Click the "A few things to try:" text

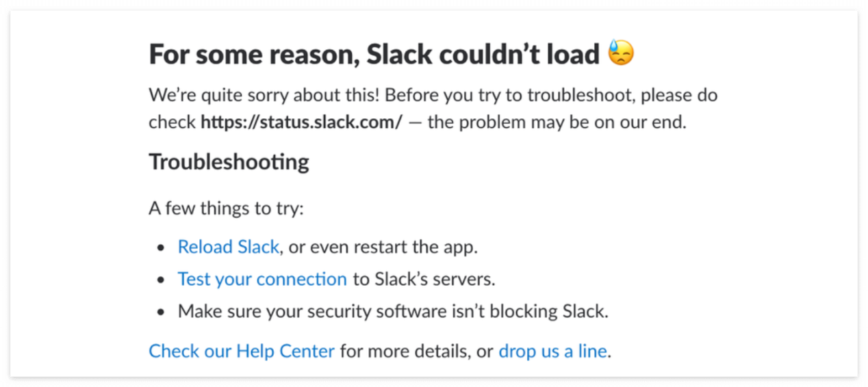[x=226, y=208]
